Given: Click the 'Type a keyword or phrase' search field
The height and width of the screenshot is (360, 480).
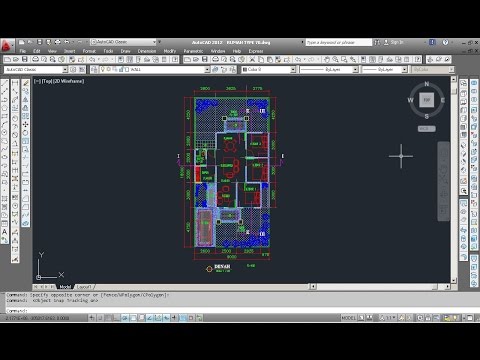Looking at the screenshot, I should point(338,42).
